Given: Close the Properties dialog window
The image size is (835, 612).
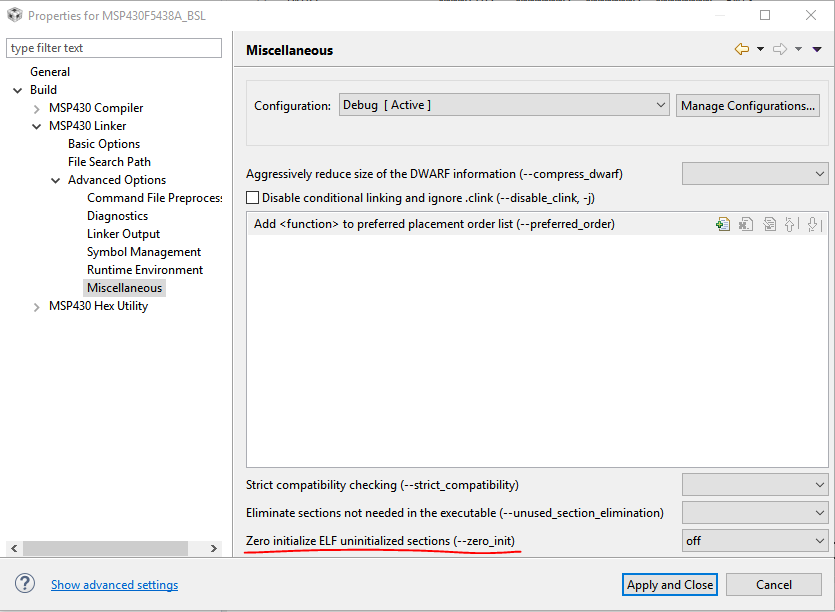Looking at the screenshot, I should point(811,15).
